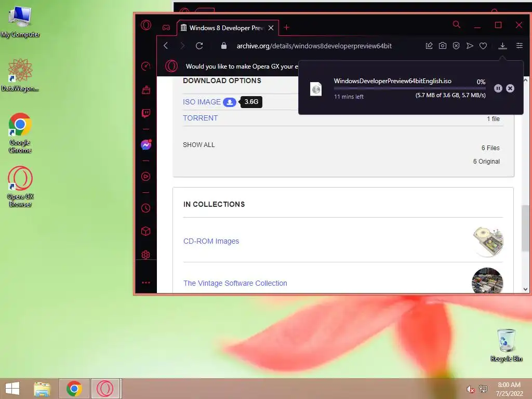Open the Opera GX main menu logo

(146, 25)
